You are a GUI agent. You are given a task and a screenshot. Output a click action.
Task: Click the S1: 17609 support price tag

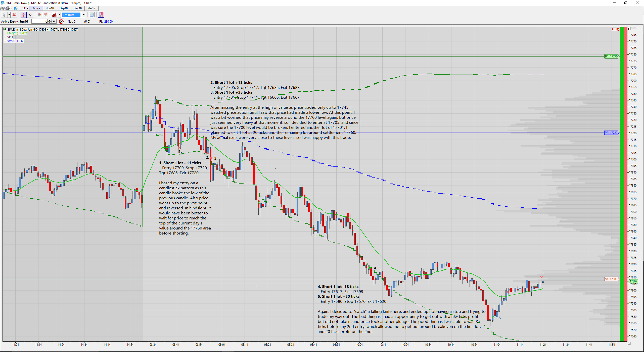pyautogui.click(x=611, y=279)
